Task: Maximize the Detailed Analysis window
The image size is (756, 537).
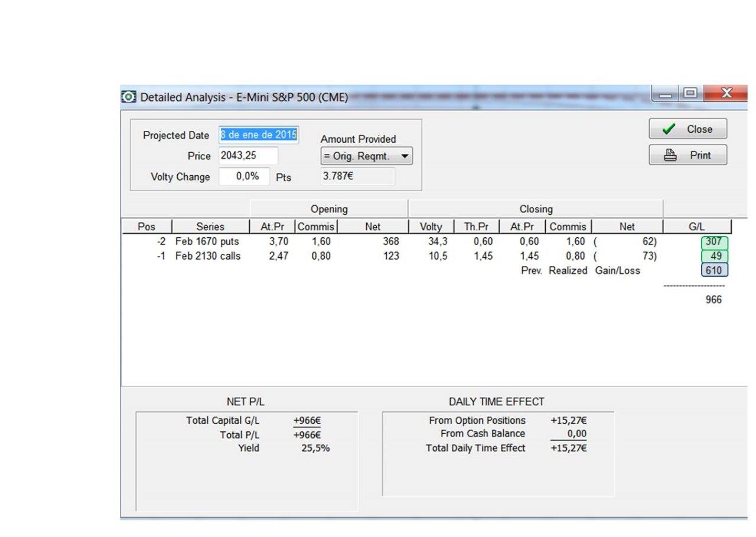Action: coord(690,93)
